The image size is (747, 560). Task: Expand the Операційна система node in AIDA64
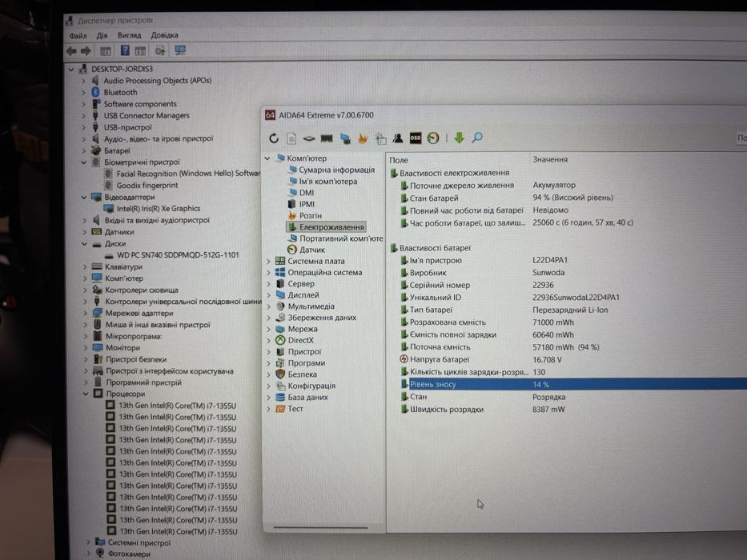click(268, 272)
